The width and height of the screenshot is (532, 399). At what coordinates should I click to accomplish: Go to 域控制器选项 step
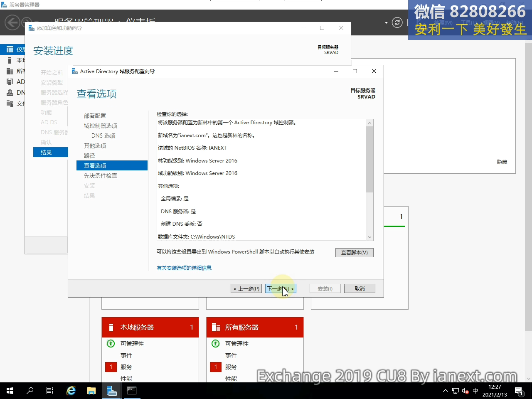[x=101, y=126]
